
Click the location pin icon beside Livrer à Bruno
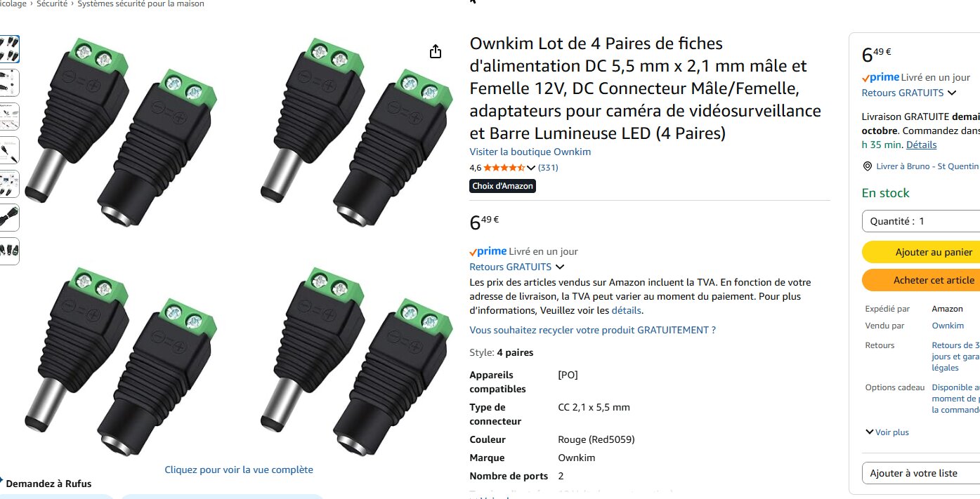[x=868, y=166]
